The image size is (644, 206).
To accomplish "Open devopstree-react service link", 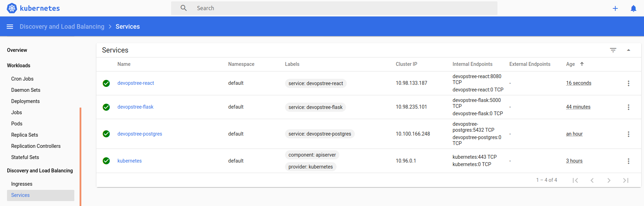I will tap(136, 83).
